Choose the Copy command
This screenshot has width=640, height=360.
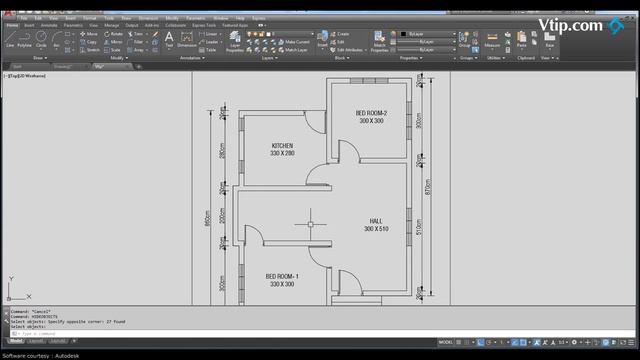(x=88, y=42)
